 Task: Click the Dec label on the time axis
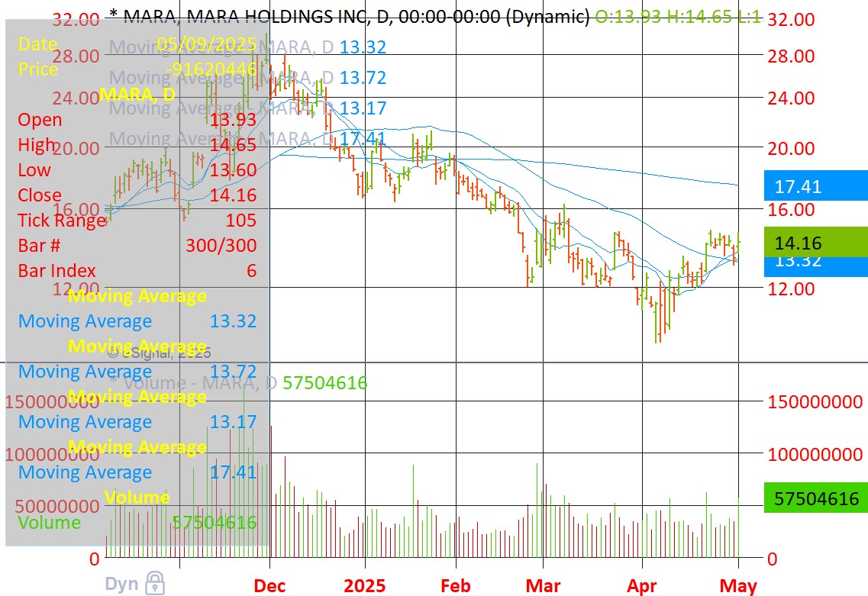pyautogui.click(x=269, y=585)
